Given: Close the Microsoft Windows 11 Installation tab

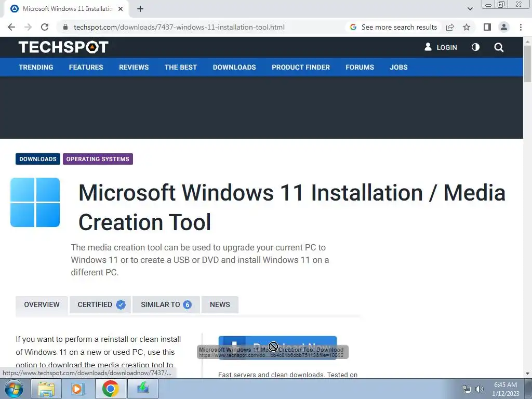Looking at the screenshot, I should (x=121, y=9).
